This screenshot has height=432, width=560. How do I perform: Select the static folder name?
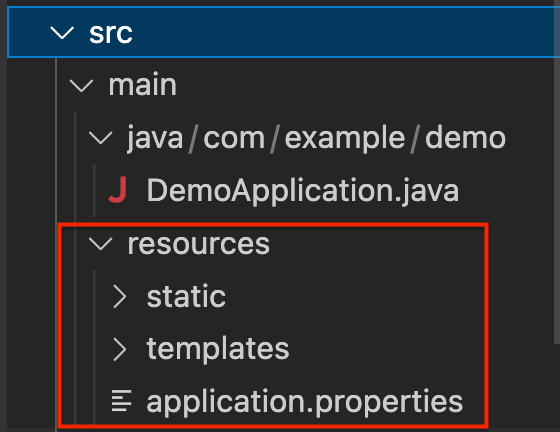186,296
